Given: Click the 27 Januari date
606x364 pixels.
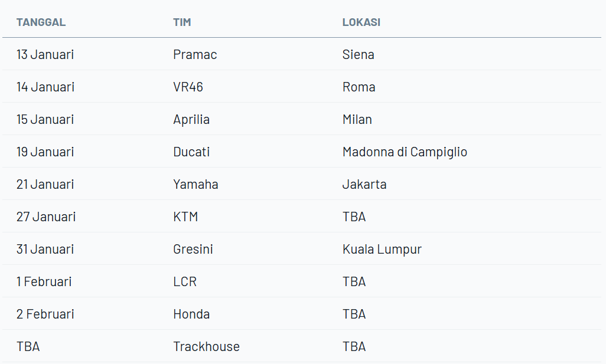Looking at the screenshot, I should 46,217.
